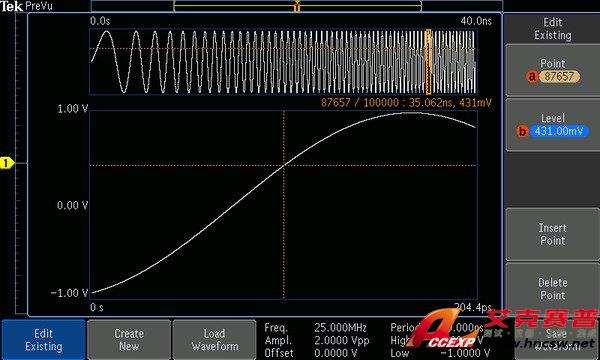
Task: Select the 431.00mV level value field
Action: [559, 132]
